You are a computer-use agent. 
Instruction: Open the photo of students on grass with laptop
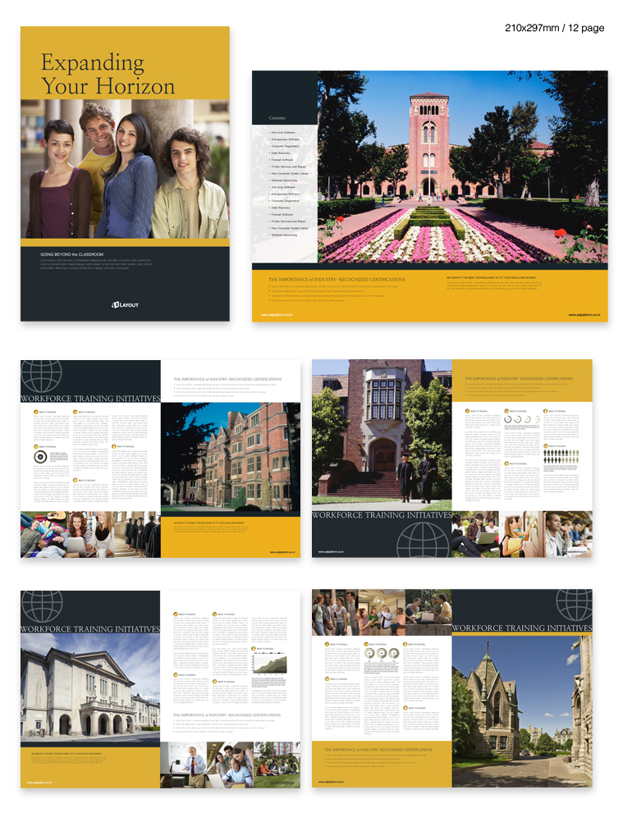475,534
